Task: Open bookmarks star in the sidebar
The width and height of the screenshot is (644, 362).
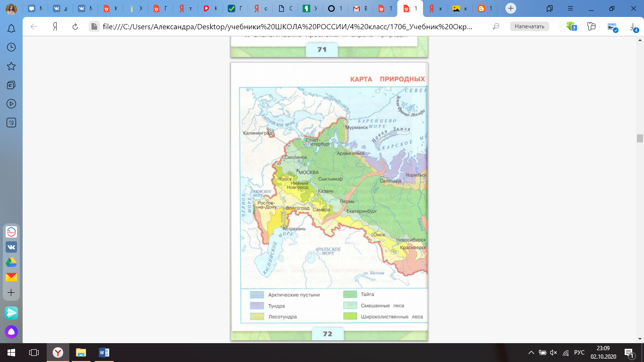Action: 11,66
